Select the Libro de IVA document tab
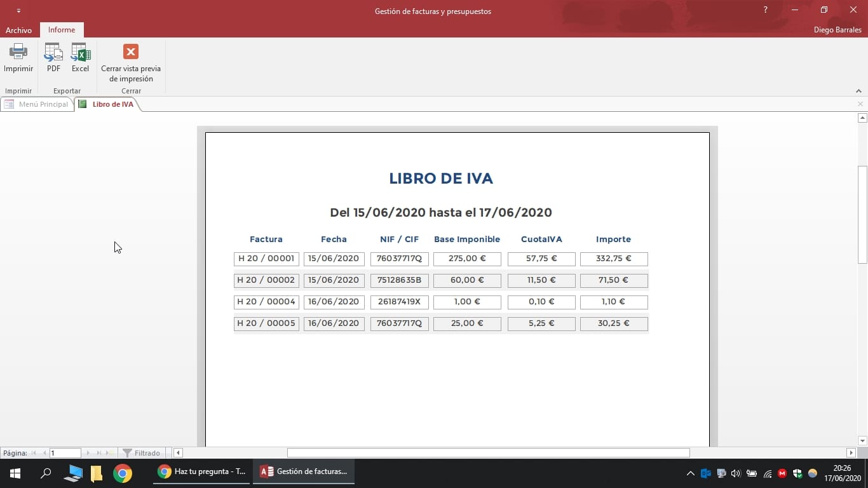This screenshot has height=488, width=868. click(x=106, y=104)
